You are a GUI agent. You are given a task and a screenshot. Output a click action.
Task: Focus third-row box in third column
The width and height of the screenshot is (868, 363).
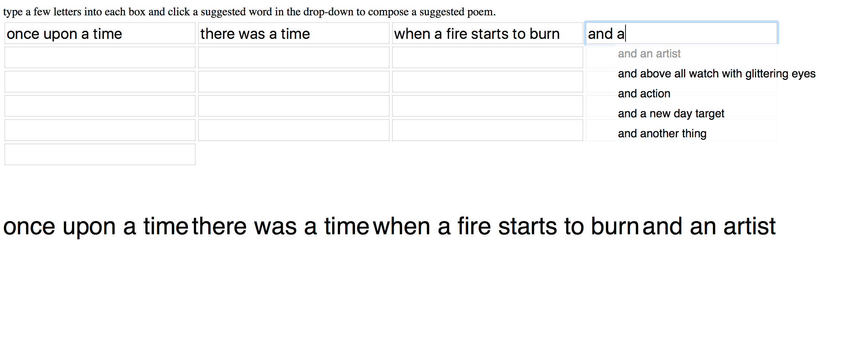pyautogui.click(x=487, y=82)
